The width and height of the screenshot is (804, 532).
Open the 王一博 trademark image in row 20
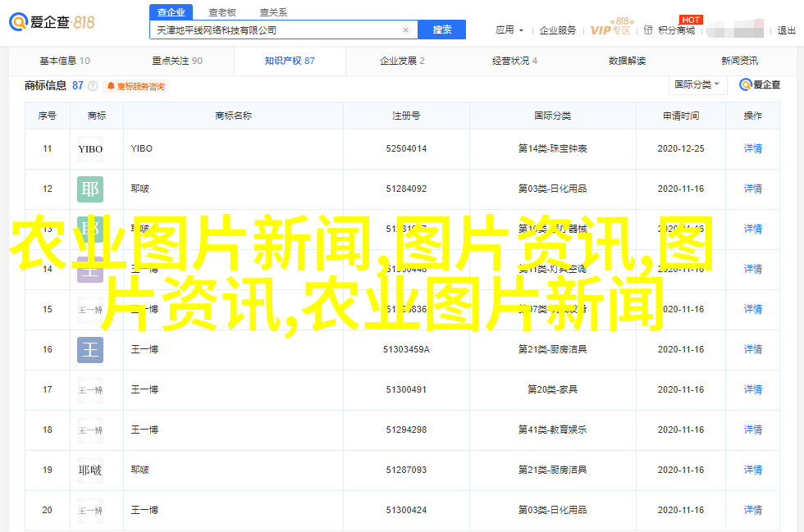click(x=90, y=511)
